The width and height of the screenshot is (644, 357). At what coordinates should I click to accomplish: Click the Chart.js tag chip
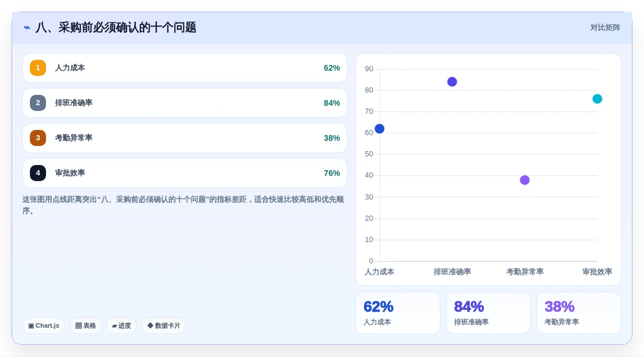pyautogui.click(x=44, y=326)
